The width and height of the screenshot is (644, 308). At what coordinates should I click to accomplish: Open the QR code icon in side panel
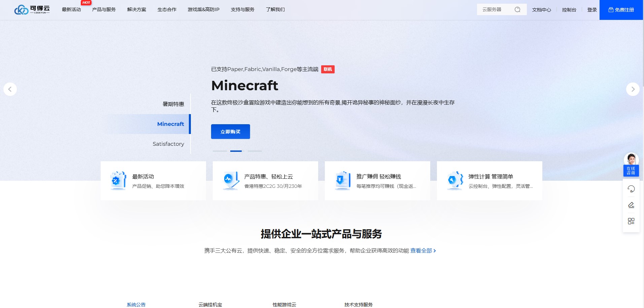[x=631, y=221]
